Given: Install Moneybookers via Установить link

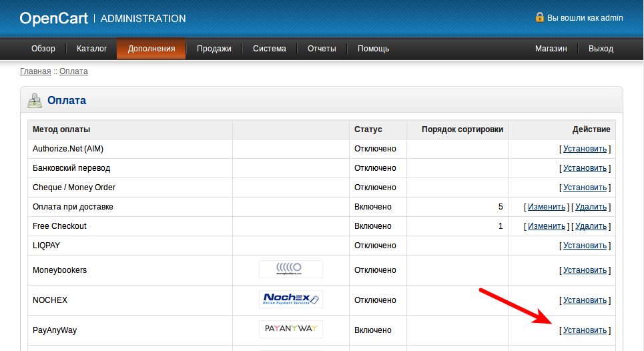Looking at the screenshot, I should (x=585, y=270).
